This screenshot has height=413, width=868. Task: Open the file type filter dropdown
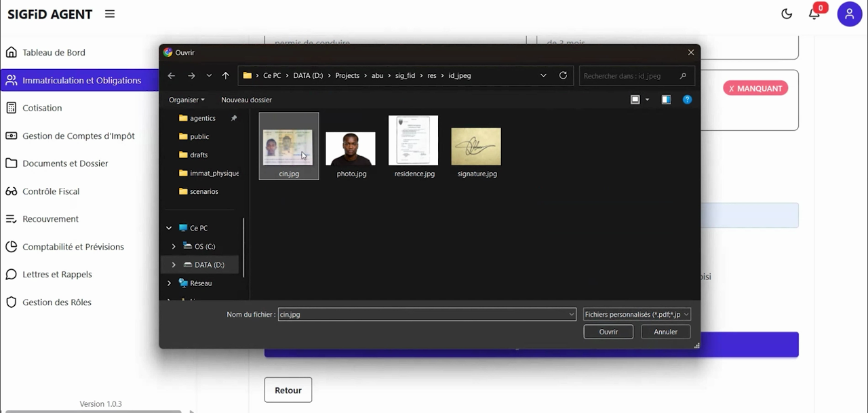pyautogui.click(x=637, y=314)
